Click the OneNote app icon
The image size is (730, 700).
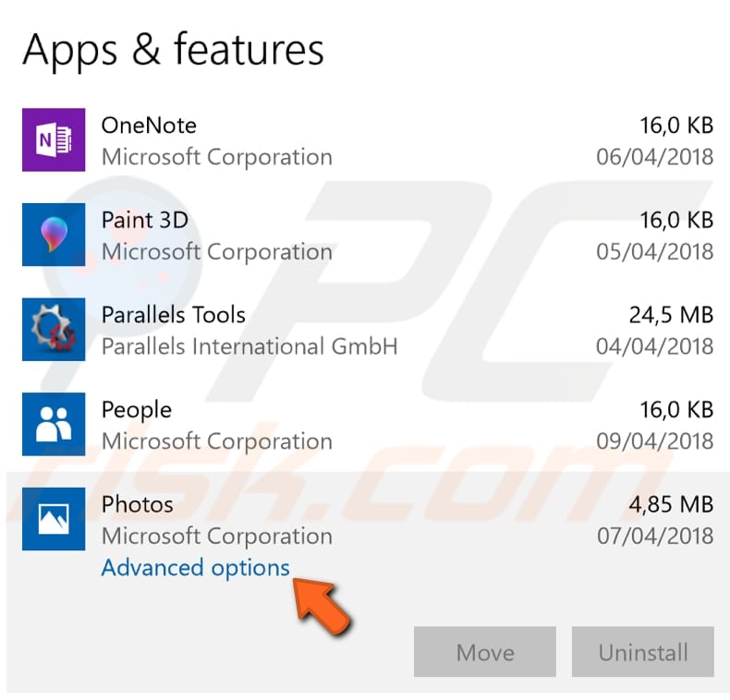[x=54, y=139]
